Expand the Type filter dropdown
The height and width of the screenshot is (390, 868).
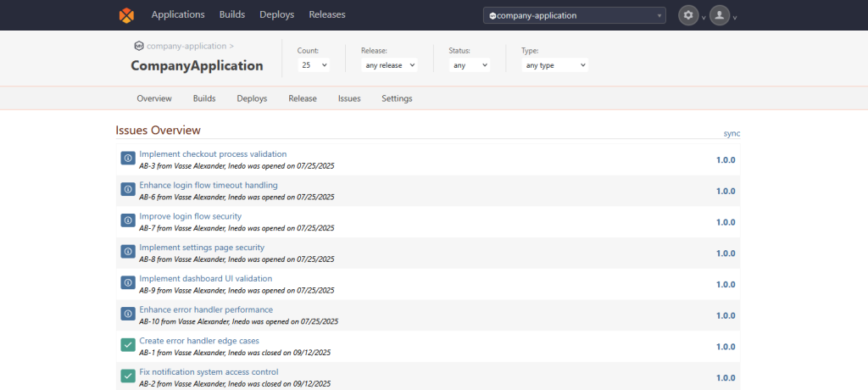[x=554, y=65]
